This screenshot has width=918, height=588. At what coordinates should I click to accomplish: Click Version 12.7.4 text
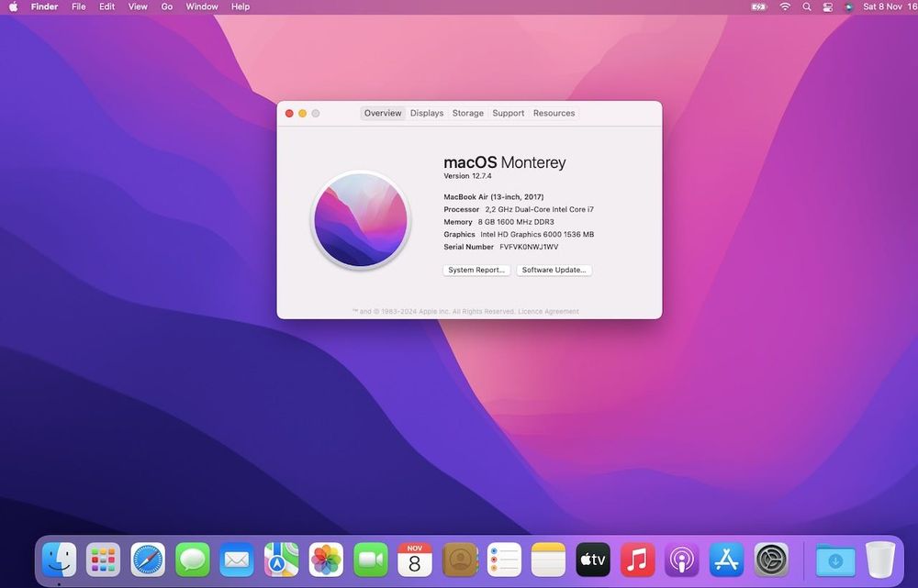tap(467, 175)
